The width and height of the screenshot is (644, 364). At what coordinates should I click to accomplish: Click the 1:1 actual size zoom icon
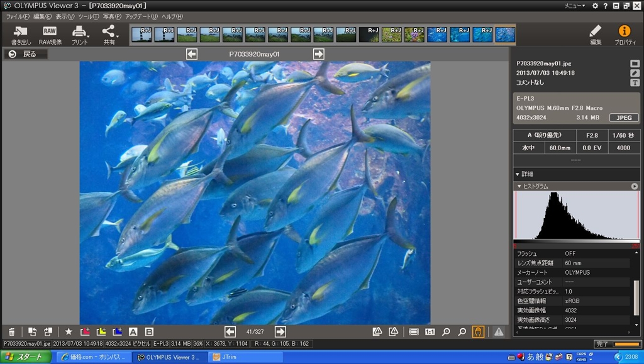pyautogui.click(x=430, y=332)
